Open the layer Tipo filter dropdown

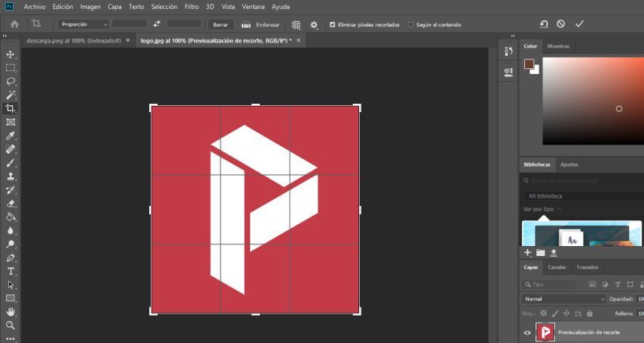(549, 285)
